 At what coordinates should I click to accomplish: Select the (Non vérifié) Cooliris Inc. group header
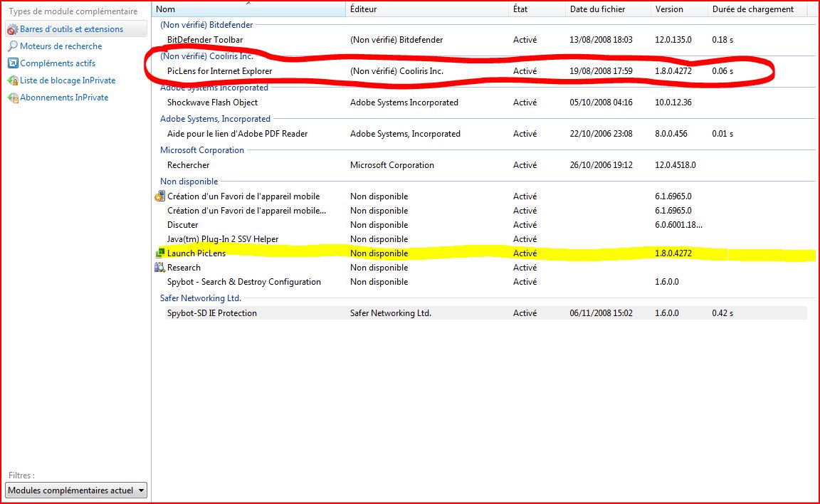(206, 56)
